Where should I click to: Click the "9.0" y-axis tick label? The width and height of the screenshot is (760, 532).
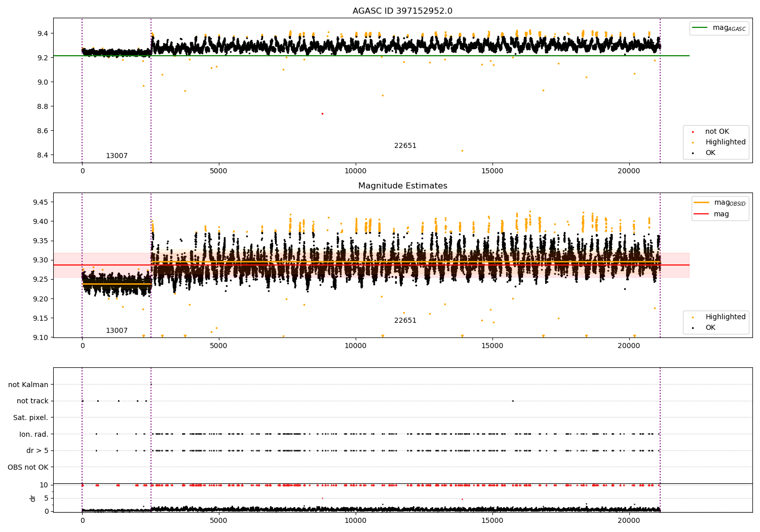click(x=43, y=83)
